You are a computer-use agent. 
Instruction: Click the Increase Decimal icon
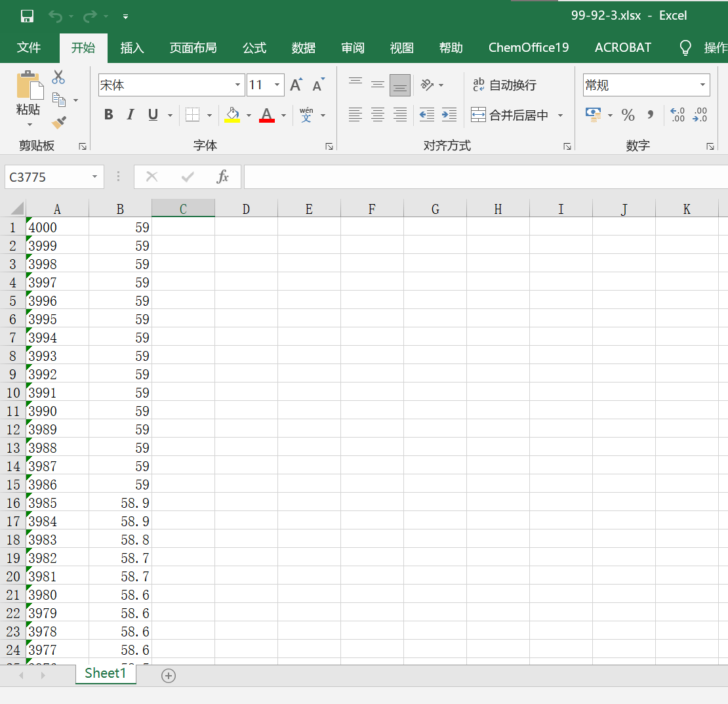[x=676, y=115]
